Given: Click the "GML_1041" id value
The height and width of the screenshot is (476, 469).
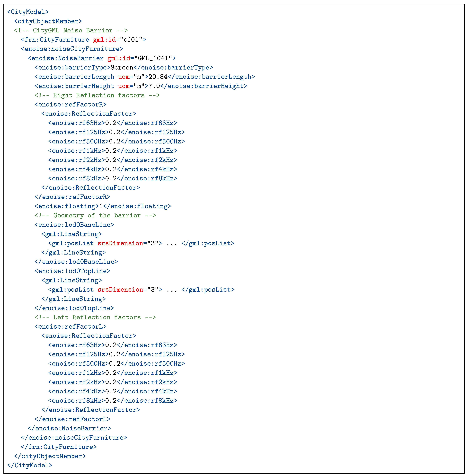Looking at the screenshot, I should (153, 58).
